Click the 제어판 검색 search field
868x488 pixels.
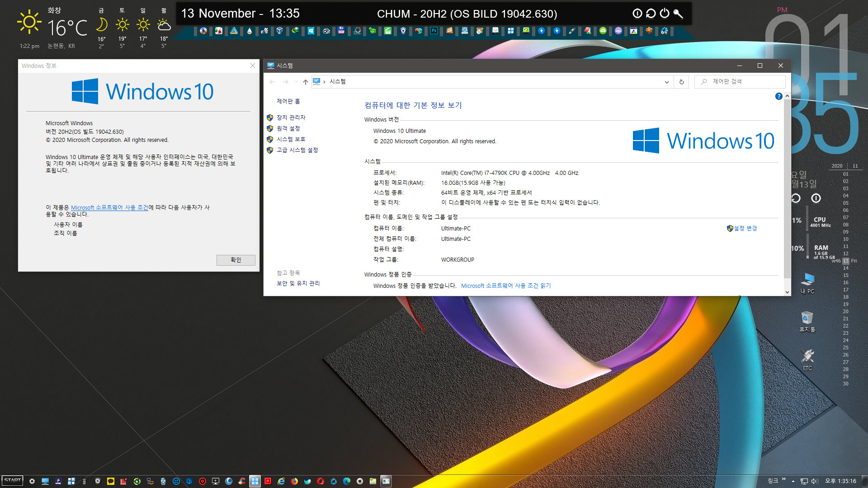[740, 82]
